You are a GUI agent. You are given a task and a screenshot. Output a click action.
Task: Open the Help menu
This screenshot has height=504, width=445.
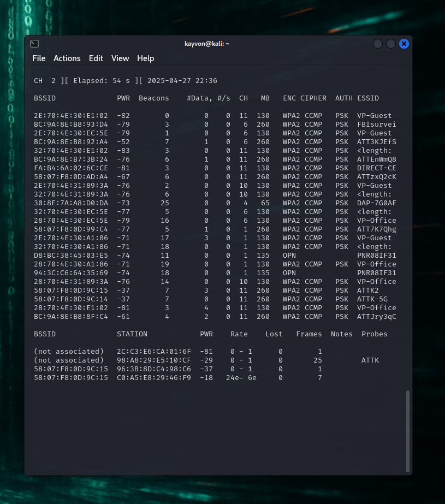coord(144,58)
